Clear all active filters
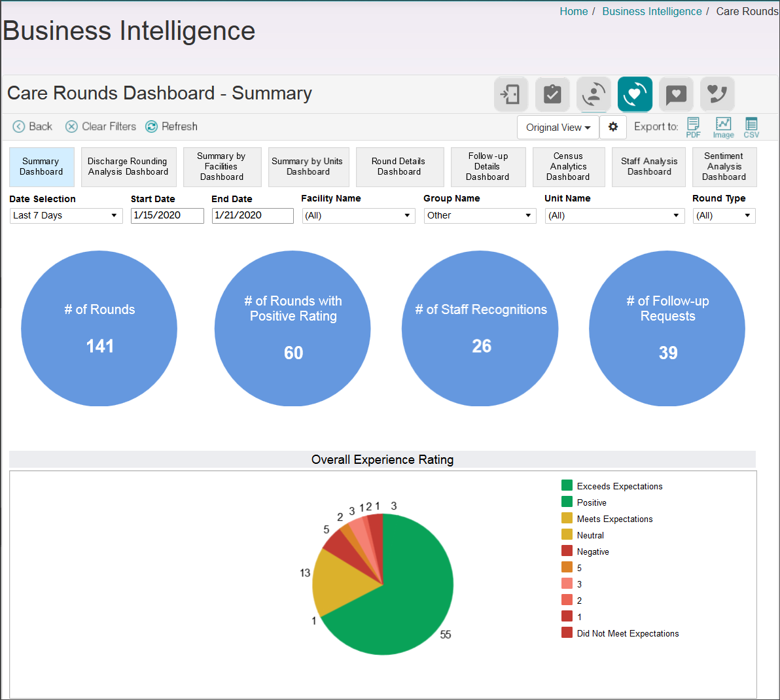This screenshot has height=700, width=780. (x=101, y=126)
